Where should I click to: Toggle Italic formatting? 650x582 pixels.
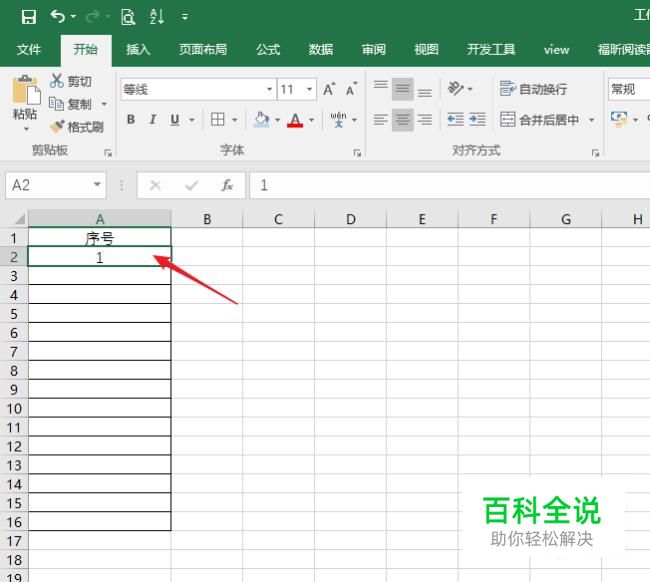click(153, 119)
